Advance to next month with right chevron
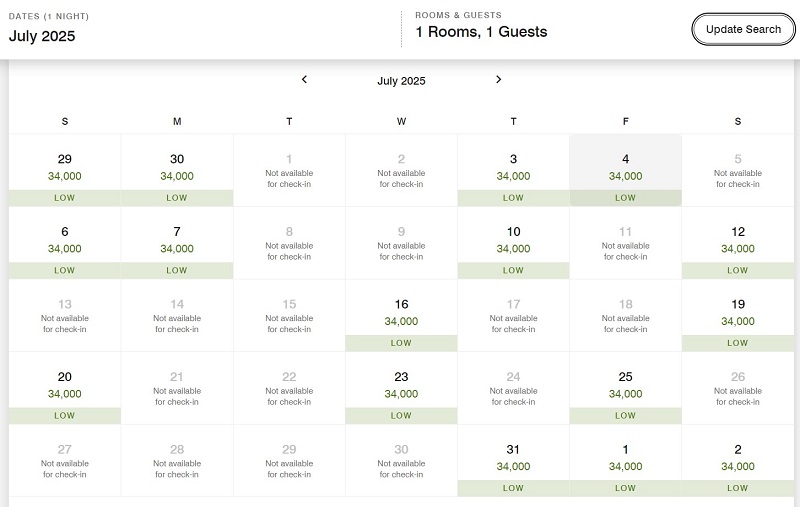 click(498, 80)
